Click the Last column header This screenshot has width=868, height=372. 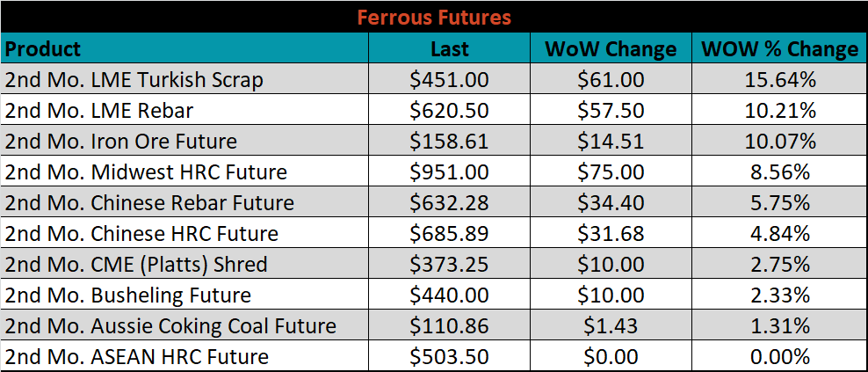click(x=450, y=48)
